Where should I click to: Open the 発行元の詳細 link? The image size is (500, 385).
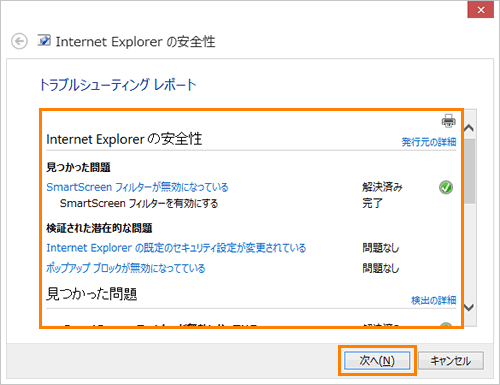pos(429,142)
